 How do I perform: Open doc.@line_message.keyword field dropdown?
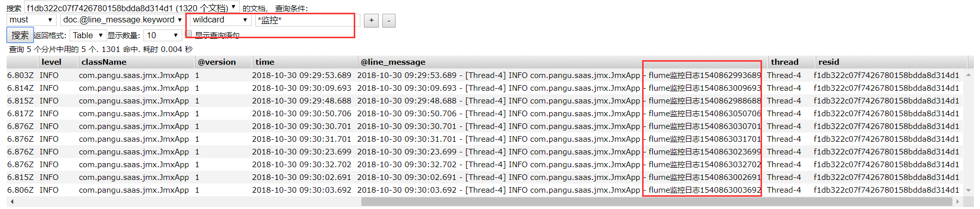pos(122,20)
